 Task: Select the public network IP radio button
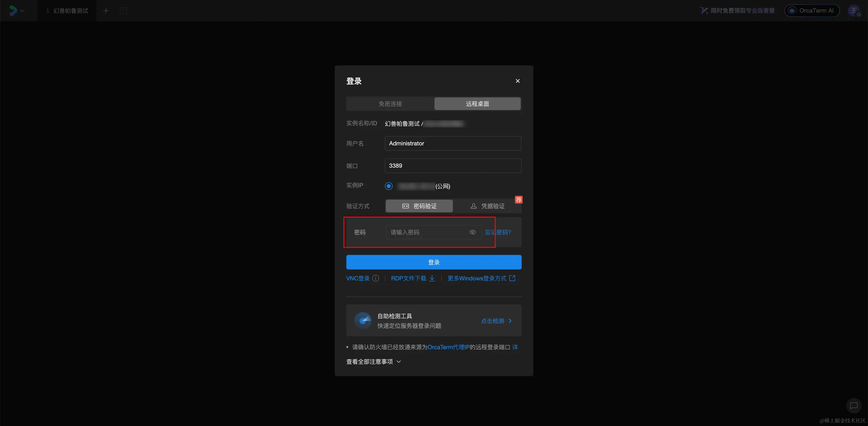389,186
